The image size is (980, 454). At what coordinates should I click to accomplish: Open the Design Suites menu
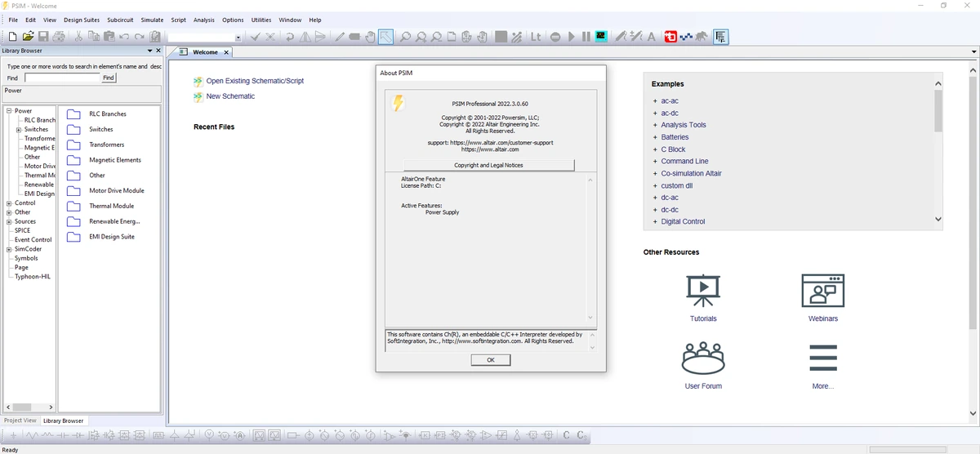pyautogui.click(x=82, y=20)
